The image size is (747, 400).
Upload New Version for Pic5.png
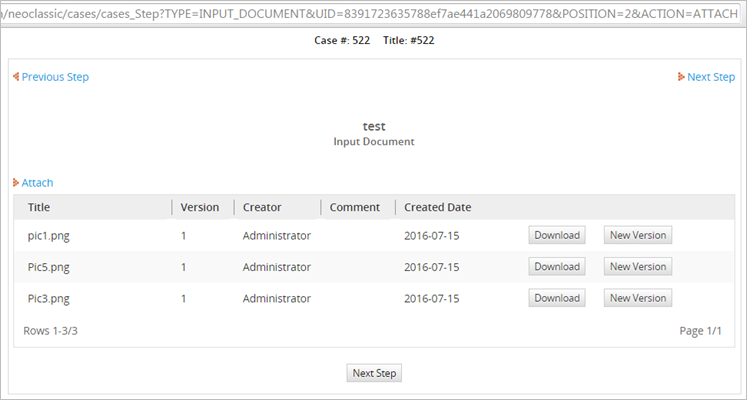coord(637,267)
